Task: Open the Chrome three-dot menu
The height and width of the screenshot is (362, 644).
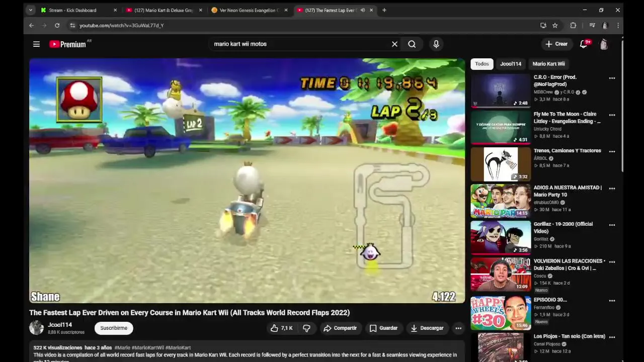Action: point(618,25)
